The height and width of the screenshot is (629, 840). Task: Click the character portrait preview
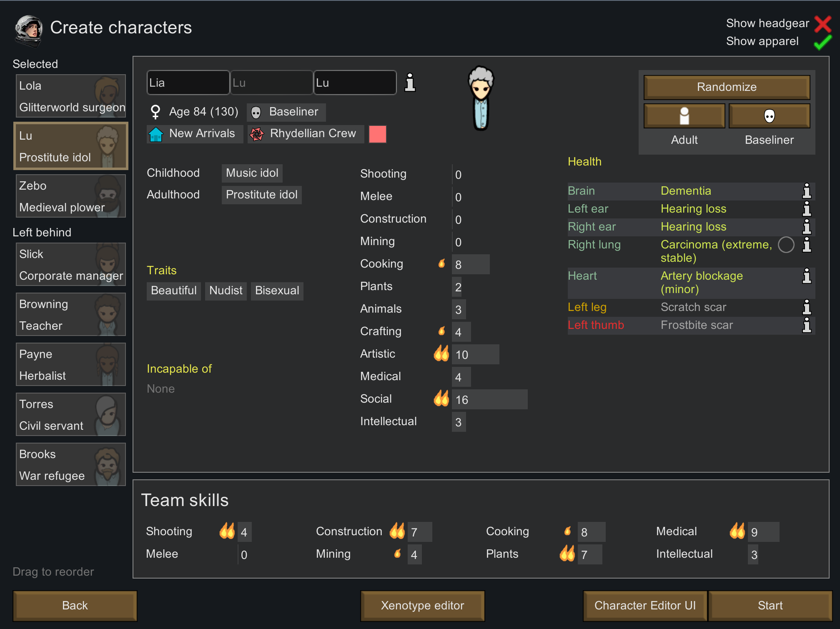coord(481,99)
